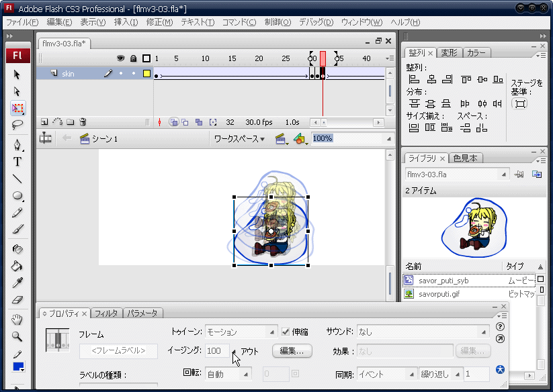The height and width of the screenshot is (392, 553).
Task: Select the Zoom magnifier tool
Action: tap(17, 336)
